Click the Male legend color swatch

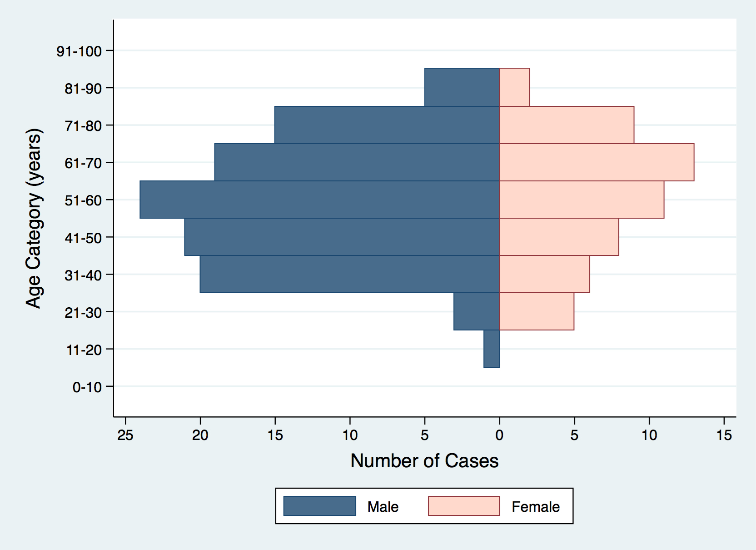click(319, 506)
